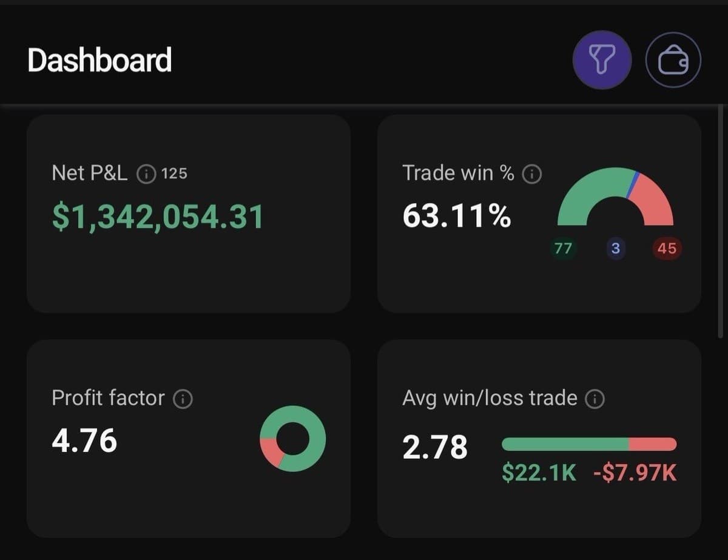Click the vertical scrollbar on right edge
728x560 pixels.
coord(720,221)
